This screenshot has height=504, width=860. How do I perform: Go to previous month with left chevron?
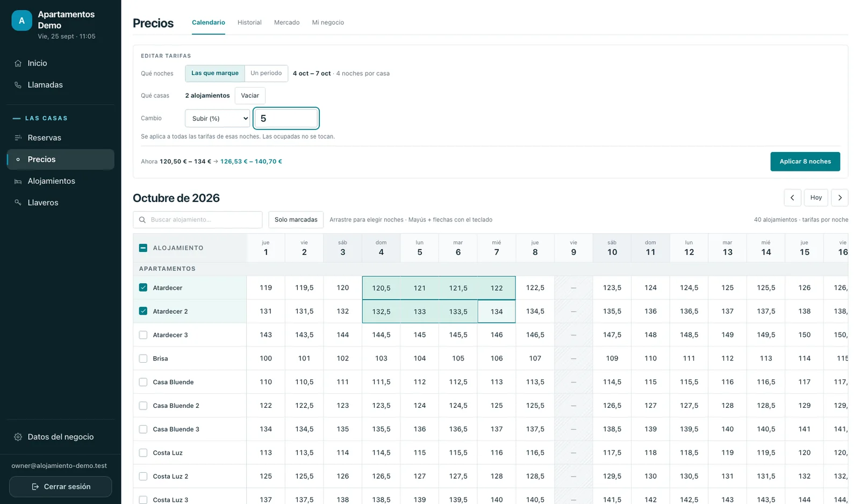[x=792, y=198]
